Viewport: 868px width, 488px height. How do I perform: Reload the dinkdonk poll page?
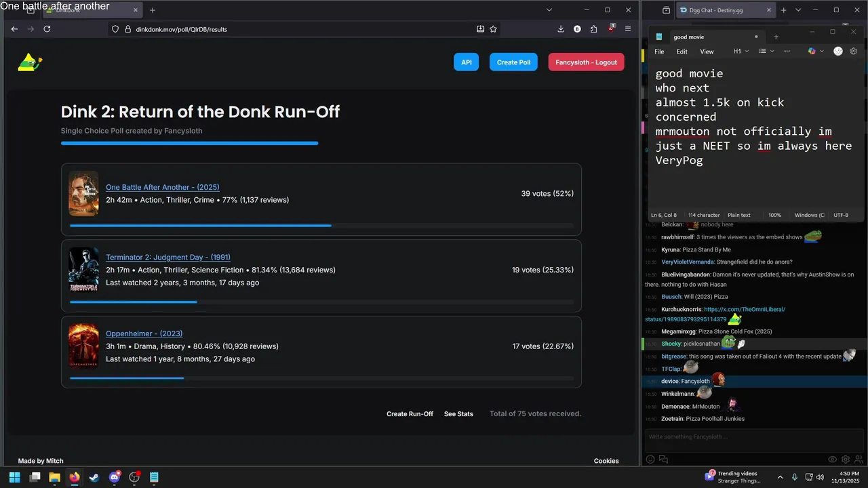[x=47, y=29]
